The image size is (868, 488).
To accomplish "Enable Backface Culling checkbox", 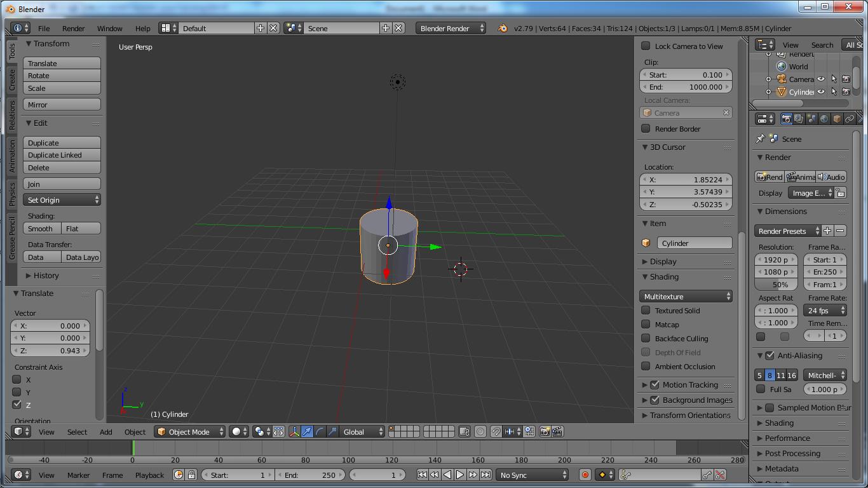I will pyautogui.click(x=646, y=338).
